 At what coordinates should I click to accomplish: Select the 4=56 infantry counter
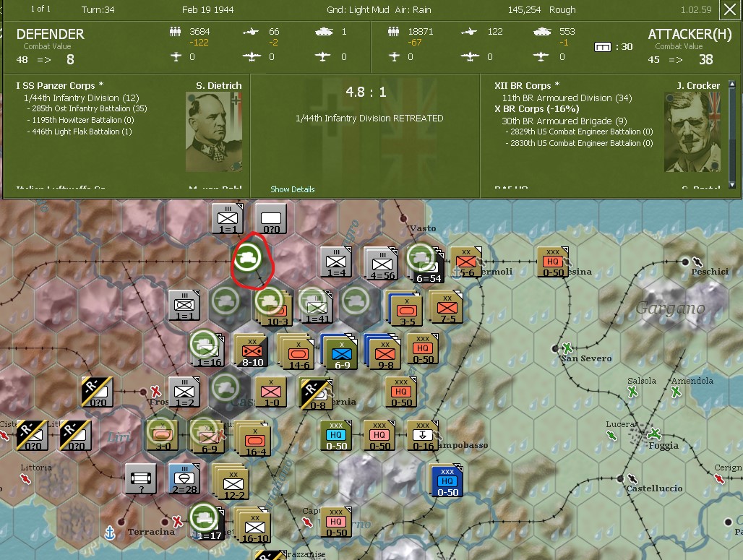coord(380,263)
